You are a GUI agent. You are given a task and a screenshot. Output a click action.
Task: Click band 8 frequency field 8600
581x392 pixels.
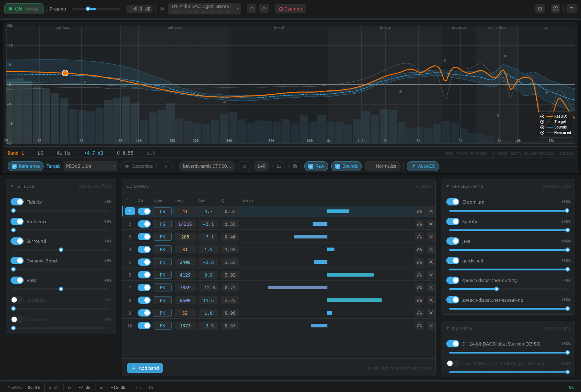pyautogui.click(x=185, y=300)
